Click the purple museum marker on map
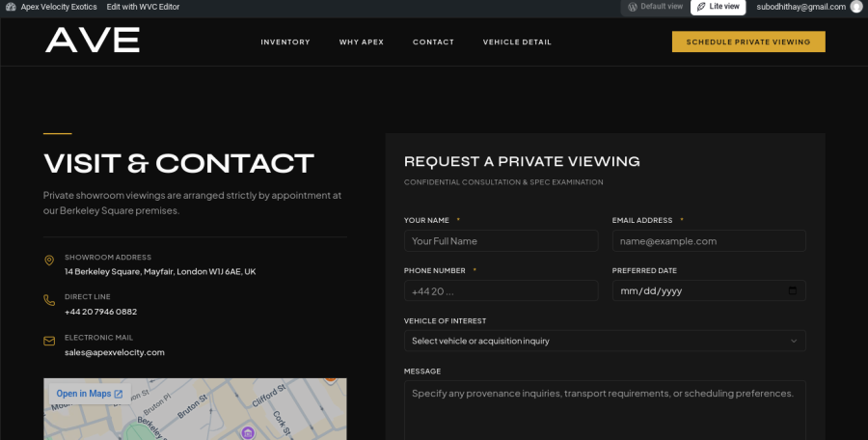 click(248, 433)
